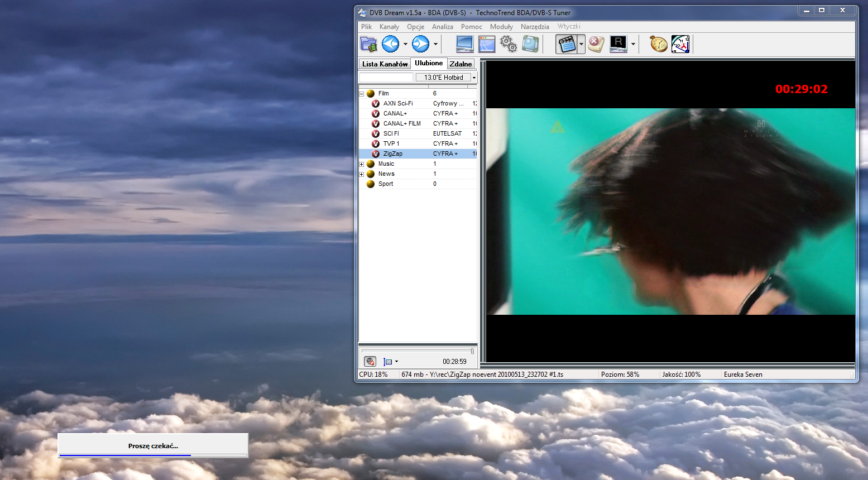This screenshot has width=868, height=480.
Task: Click the Film category yellow ball icon
Action: click(x=371, y=93)
